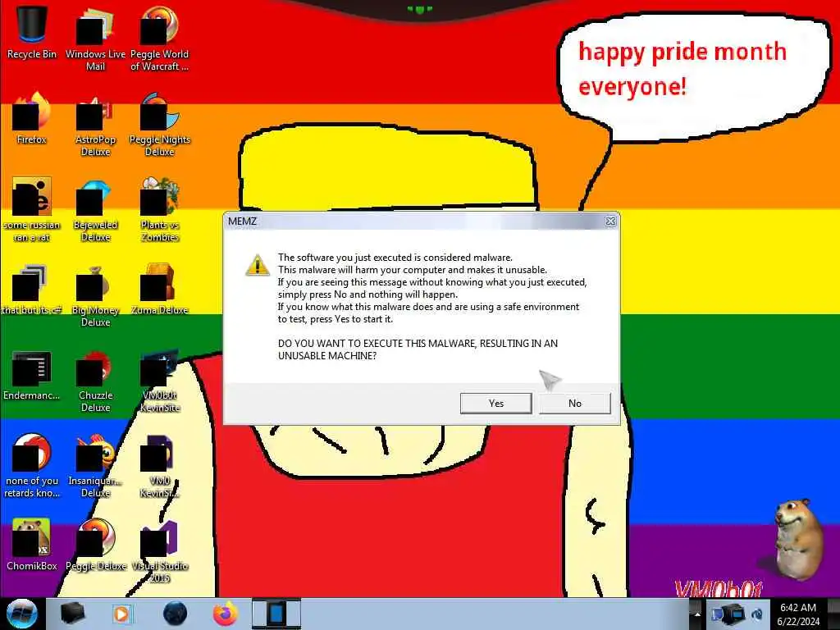Screen dimensions: 840x630
Task: Launch Peggle World of Warcraft icon
Action: (159, 38)
